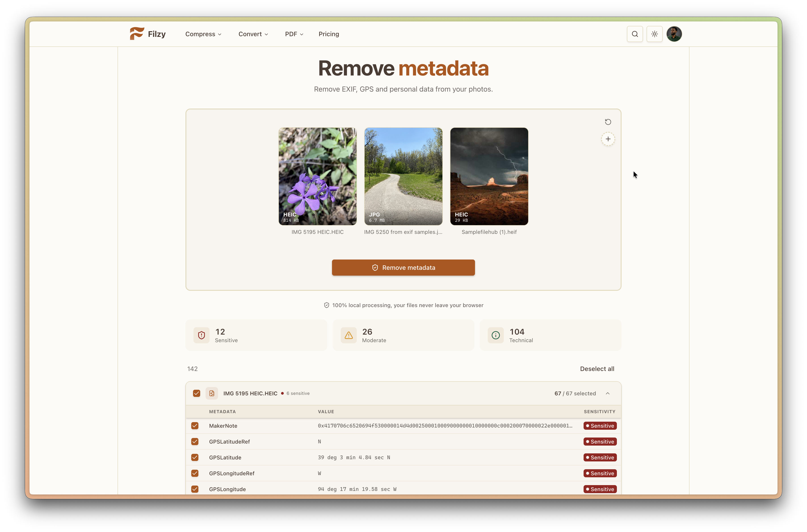Click the VALUE column header
Viewport: 807px width, 532px height.
point(326,412)
